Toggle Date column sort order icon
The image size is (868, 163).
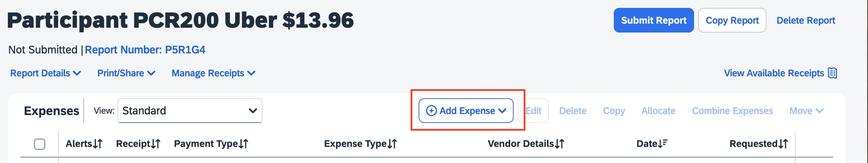(x=663, y=143)
